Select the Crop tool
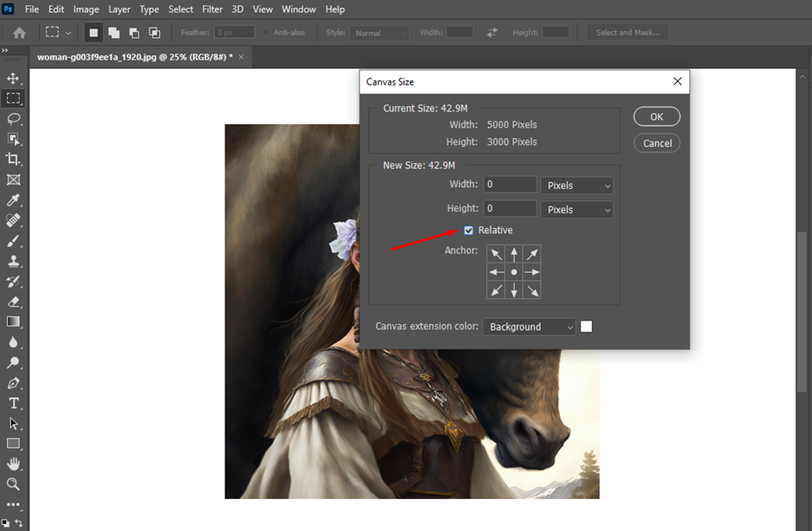 13,159
